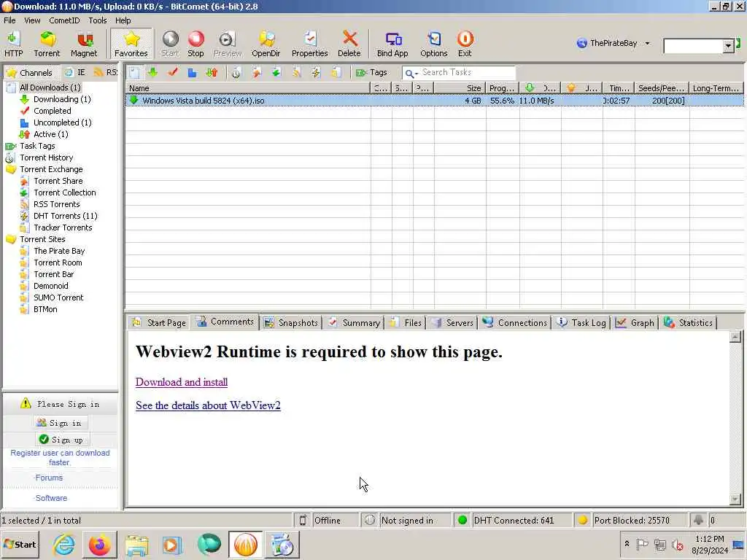Open download directory with OpenDir
Screen dimensions: 747x560
(266, 44)
